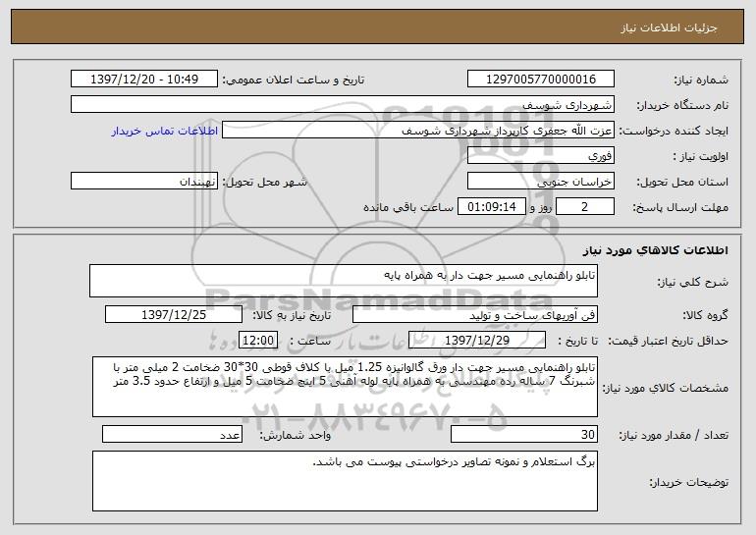Select the text ساعت باقی مانده
756x535 pixels.
pyautogui.click(x=408, y=207)
